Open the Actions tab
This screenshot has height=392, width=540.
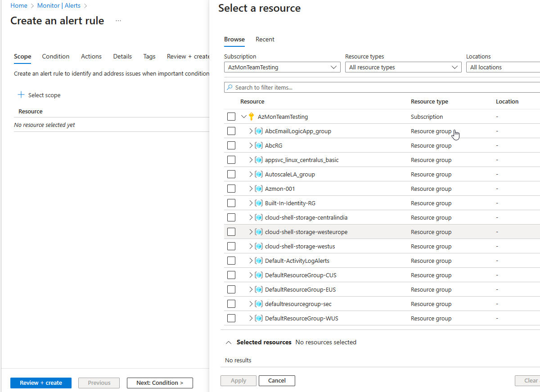[x=91, y=56]
